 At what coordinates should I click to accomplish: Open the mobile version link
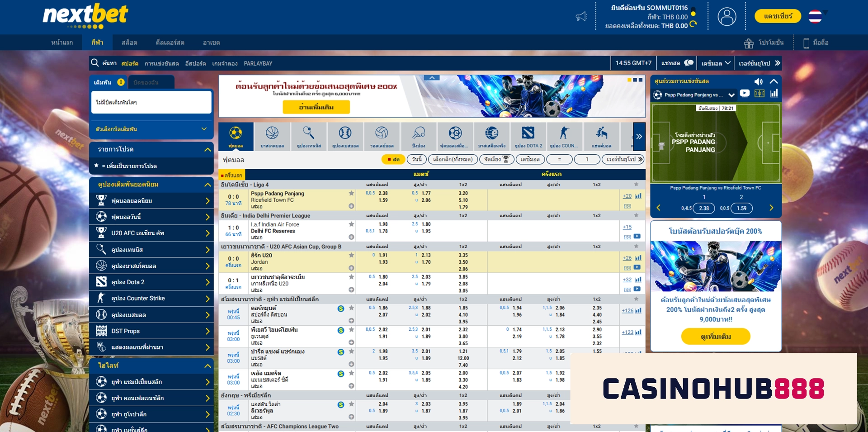coord(816,43)
